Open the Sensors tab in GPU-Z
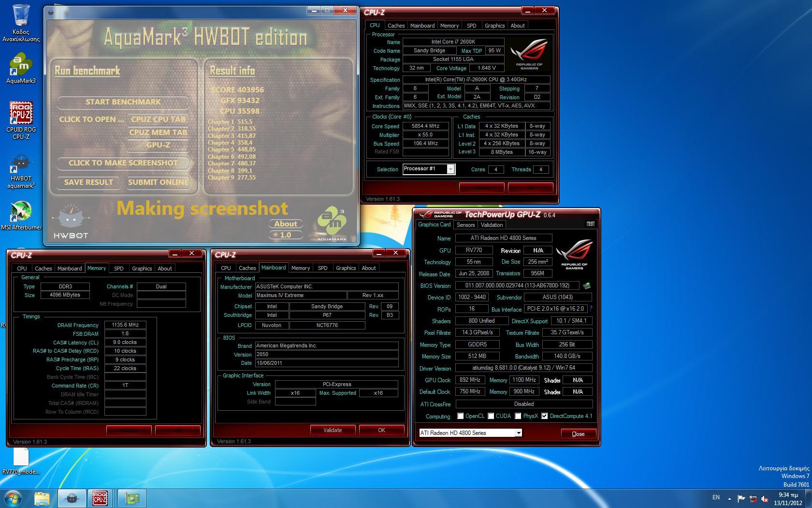Viewport: 812px width, 508px height. pos(465,225)
